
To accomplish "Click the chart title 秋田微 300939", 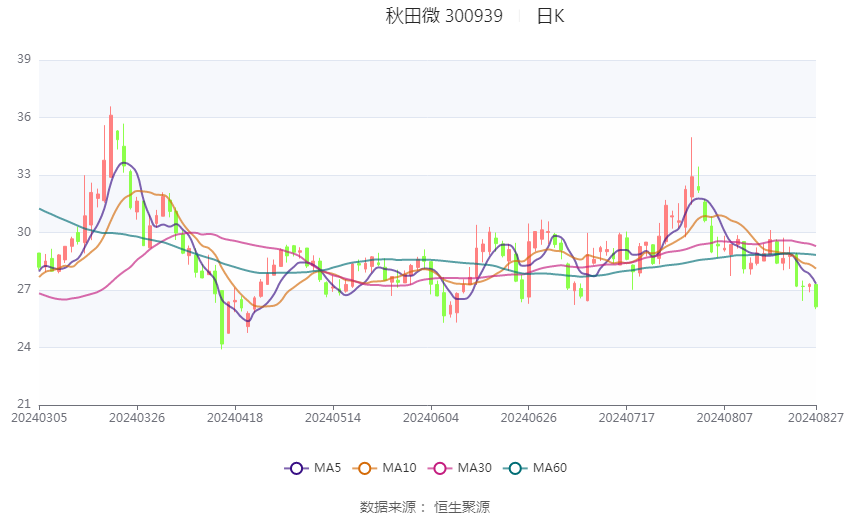I will (x=444, y=16).
